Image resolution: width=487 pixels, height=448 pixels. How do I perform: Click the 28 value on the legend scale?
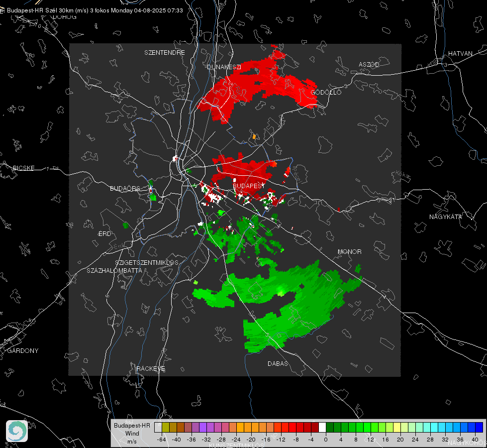click(430, 440)
